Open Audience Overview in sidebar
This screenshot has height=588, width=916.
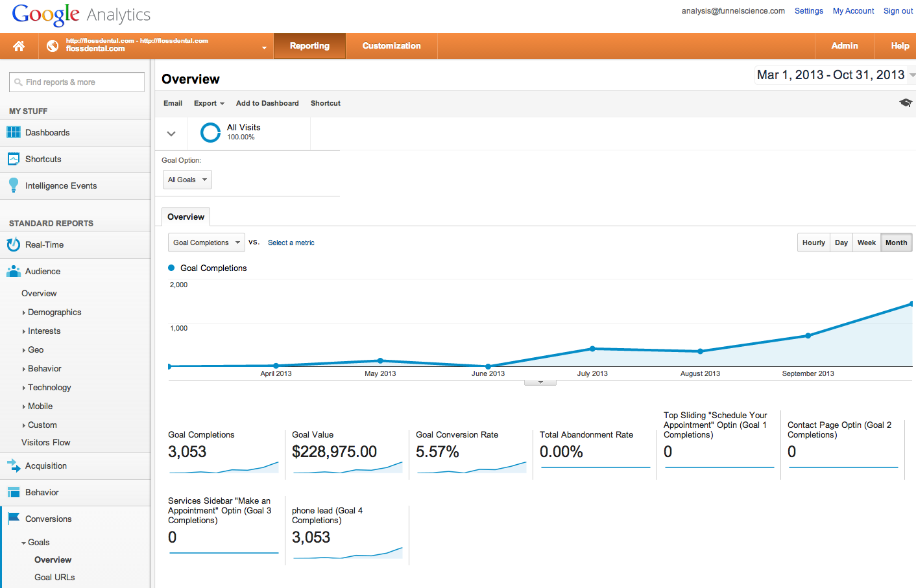[x=39, y=294]
